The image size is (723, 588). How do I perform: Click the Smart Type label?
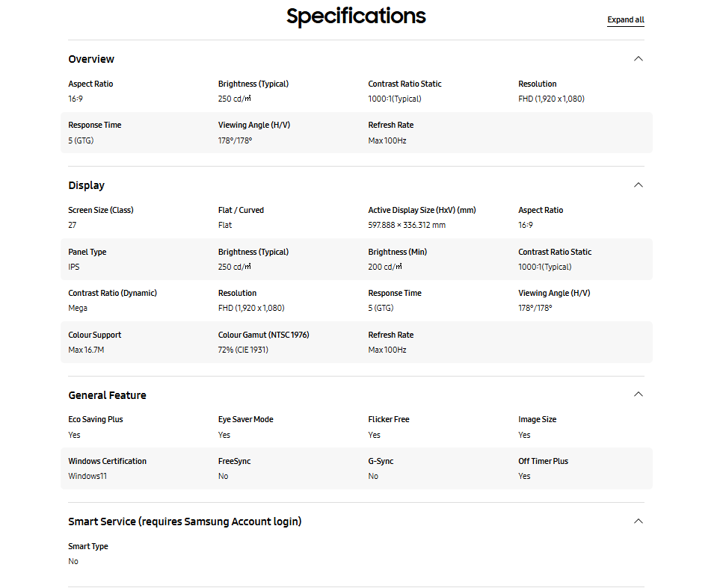tap(88, 546)
